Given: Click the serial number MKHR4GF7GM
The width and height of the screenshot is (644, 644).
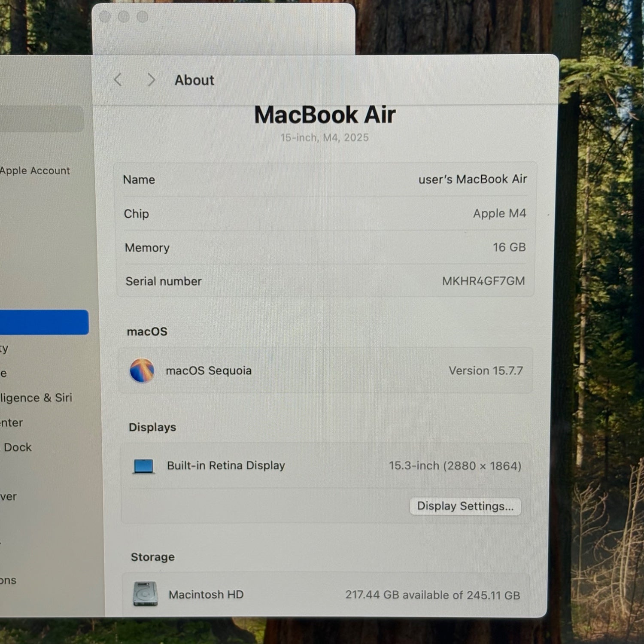Looking at the screenshot, I should 483,281.
